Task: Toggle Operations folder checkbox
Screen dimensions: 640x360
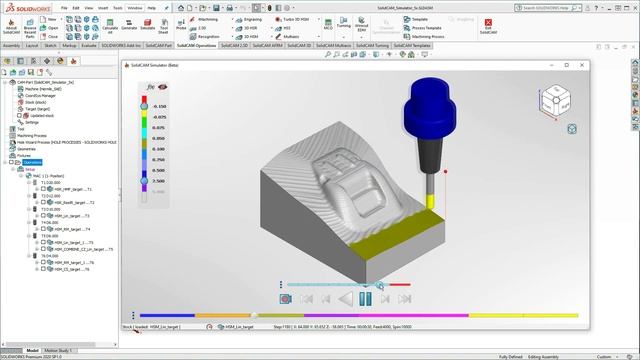Action: coord(12,162)
